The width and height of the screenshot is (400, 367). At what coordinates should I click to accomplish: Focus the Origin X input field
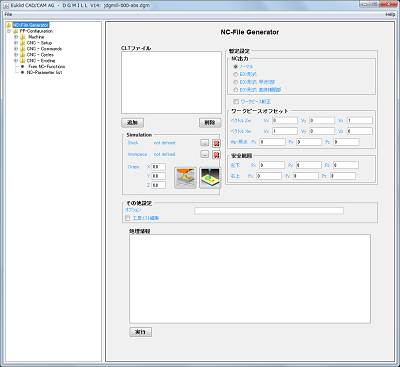[158, 167]
